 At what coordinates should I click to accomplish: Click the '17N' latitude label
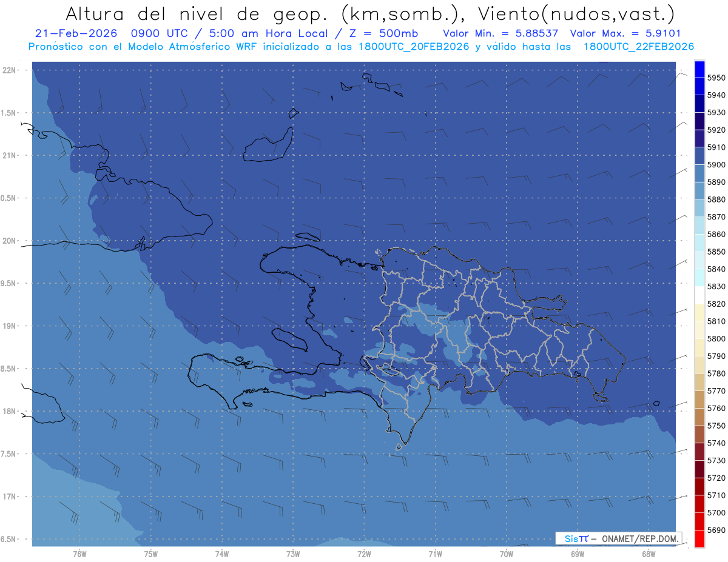point(8,497)
